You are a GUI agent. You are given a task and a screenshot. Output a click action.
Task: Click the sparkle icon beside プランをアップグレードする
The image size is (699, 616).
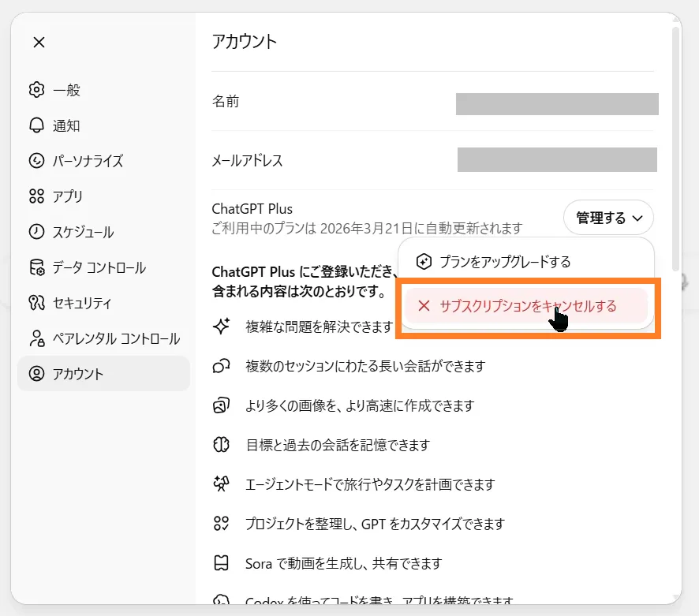pos(424,262)
